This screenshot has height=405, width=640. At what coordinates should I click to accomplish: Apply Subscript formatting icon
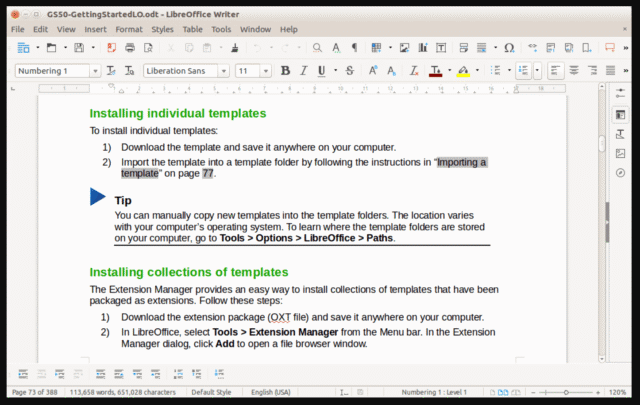(x=391, y=71)
